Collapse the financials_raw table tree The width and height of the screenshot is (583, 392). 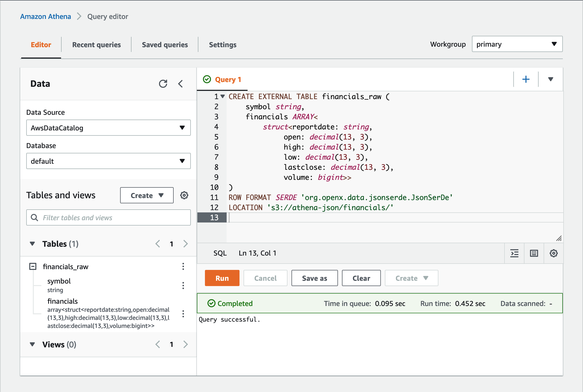33,266
